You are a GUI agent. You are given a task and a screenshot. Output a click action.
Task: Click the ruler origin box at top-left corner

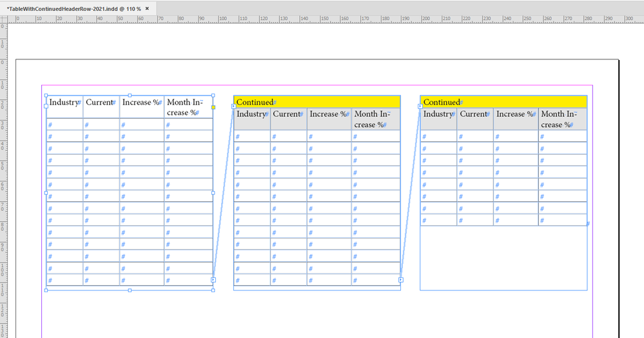4,19
